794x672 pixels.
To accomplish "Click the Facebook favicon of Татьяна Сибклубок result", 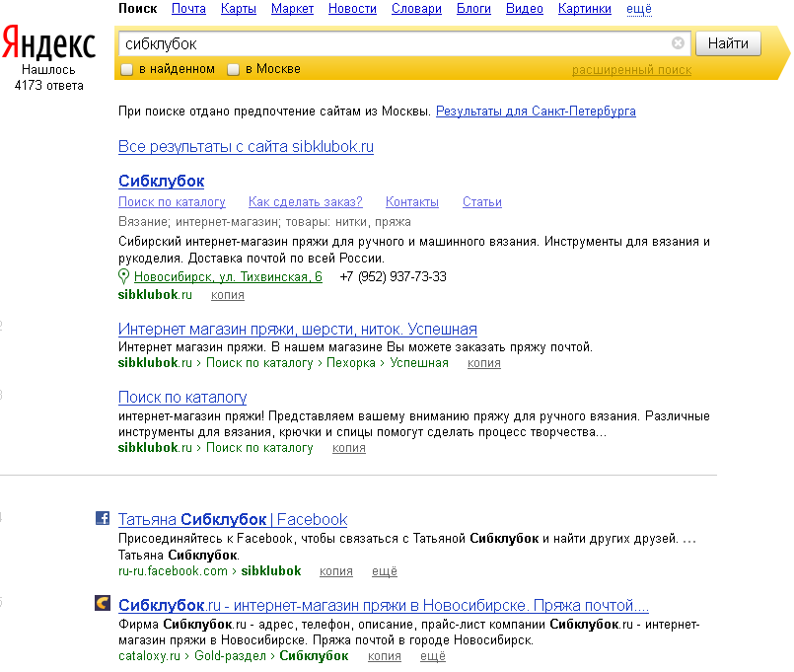I will click(103, 518).
